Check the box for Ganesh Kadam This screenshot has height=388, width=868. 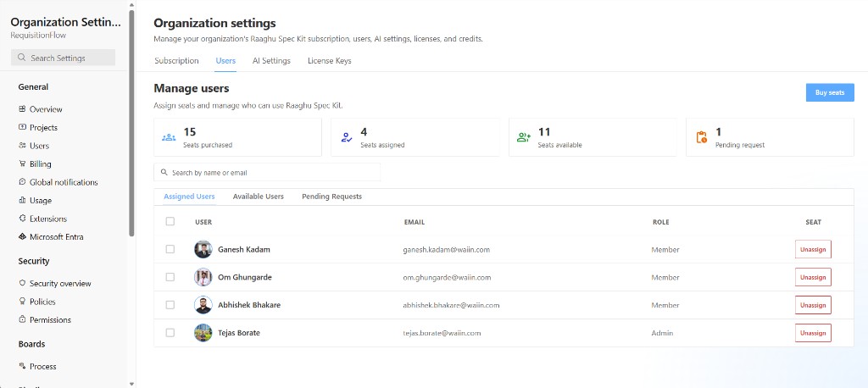pos(170,250)
